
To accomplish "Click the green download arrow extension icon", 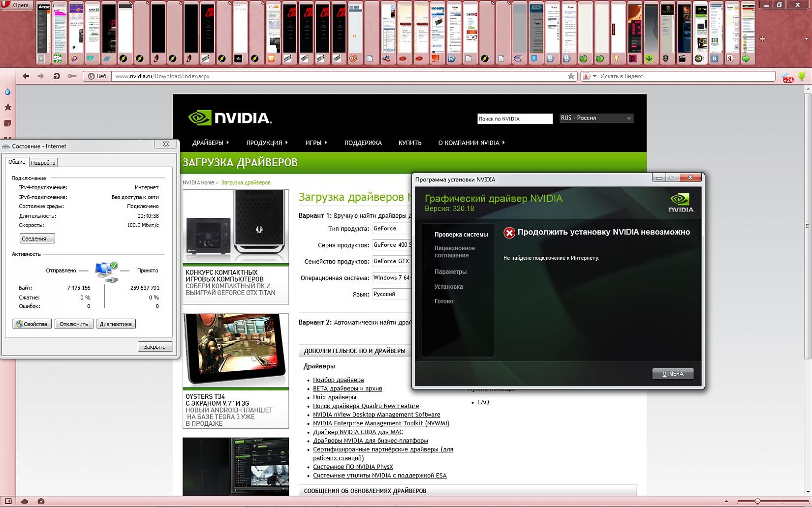I will tap(802, 76).
